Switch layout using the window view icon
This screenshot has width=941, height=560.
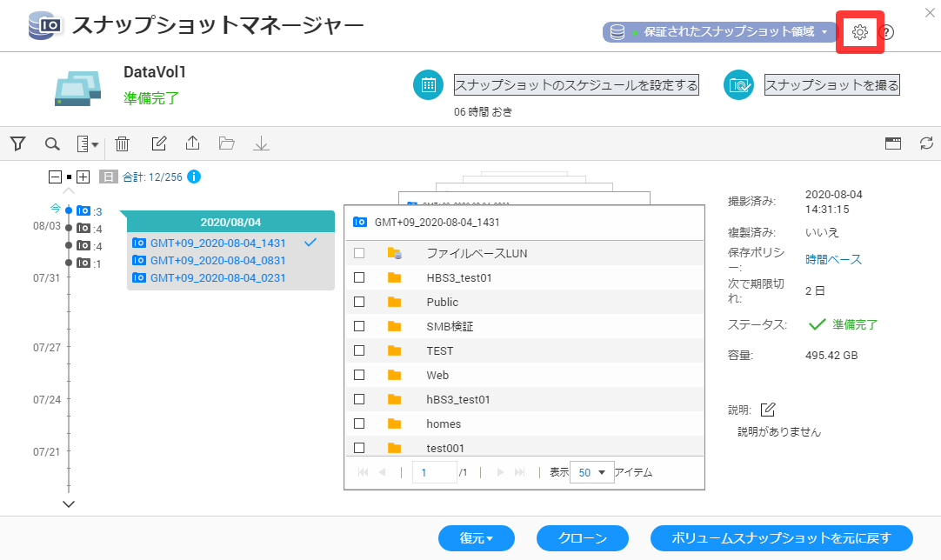(893, 143)
